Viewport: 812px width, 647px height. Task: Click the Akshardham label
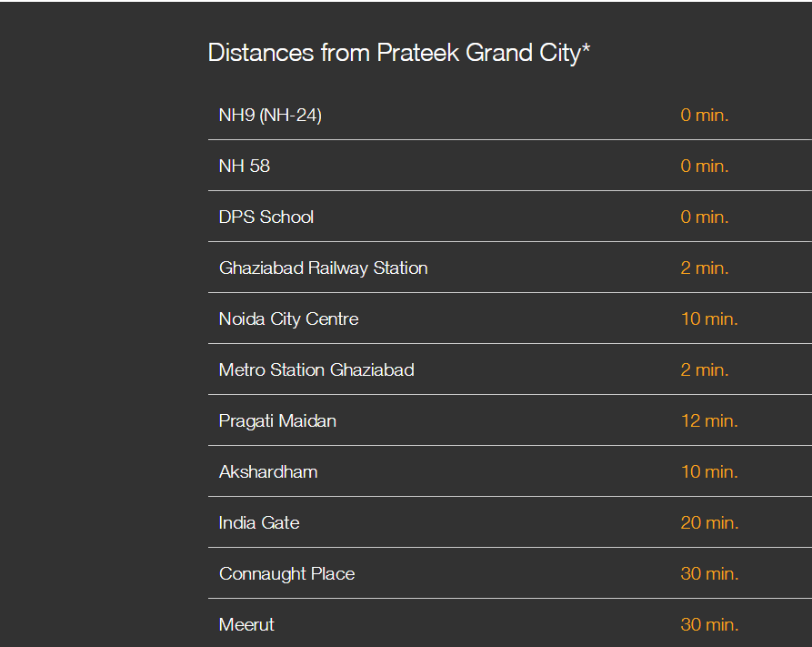pyautogui.click(x=268, y=472)
